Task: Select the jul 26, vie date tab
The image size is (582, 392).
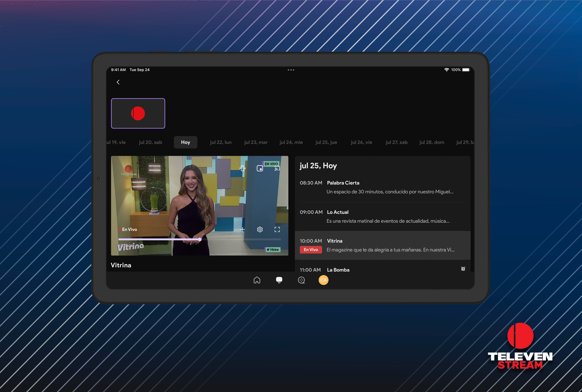Action: (x=361, y=142)
